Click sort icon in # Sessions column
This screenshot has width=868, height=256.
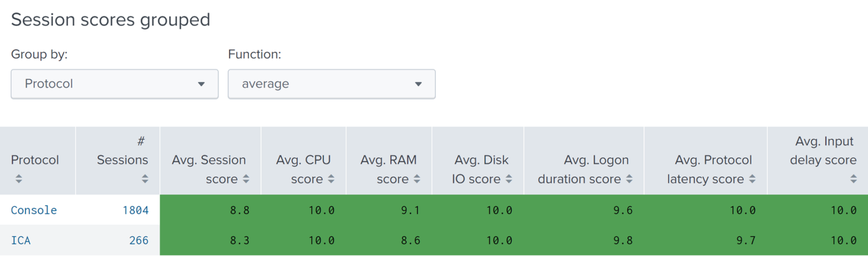[145, 179]
